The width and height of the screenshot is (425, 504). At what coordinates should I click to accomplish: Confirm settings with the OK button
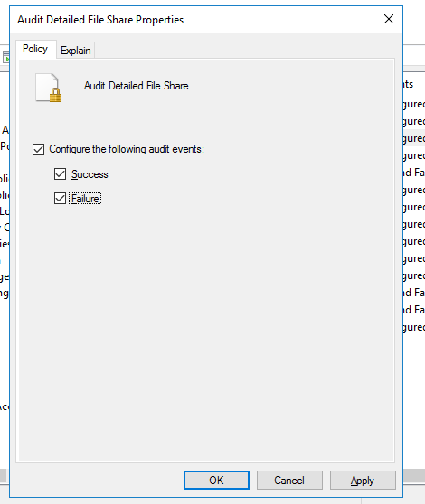tap(216, 481)
